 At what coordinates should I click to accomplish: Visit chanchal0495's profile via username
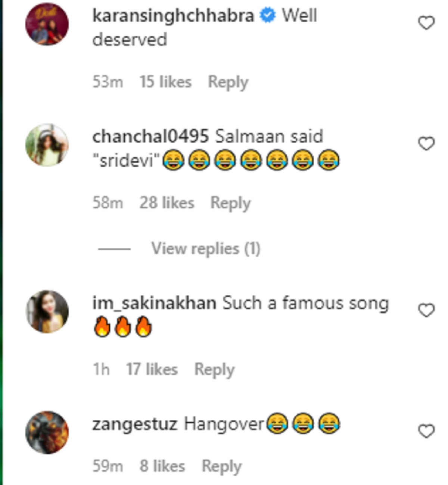(150, 137)
